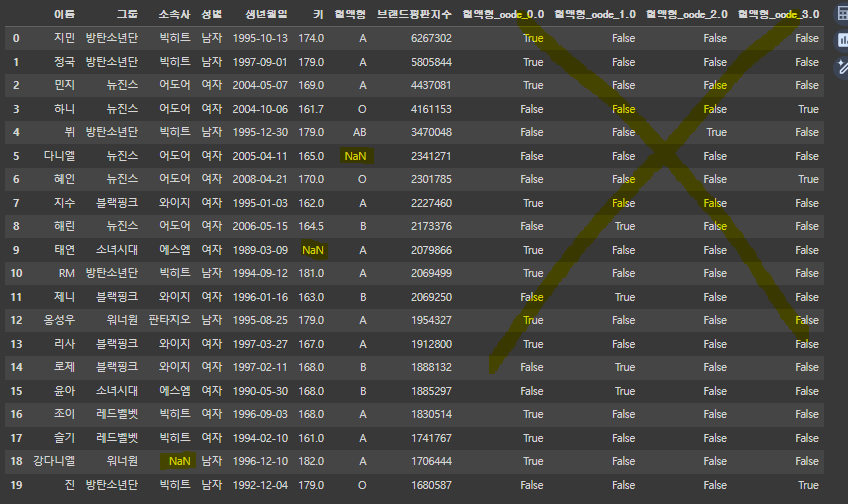Click brand index value 2341271
Screen dimensions: 848x504
[431, 156]
